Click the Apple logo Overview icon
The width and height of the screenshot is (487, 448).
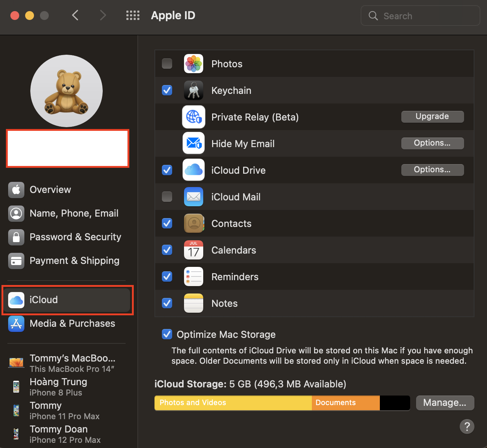click(x=16, y=190)
